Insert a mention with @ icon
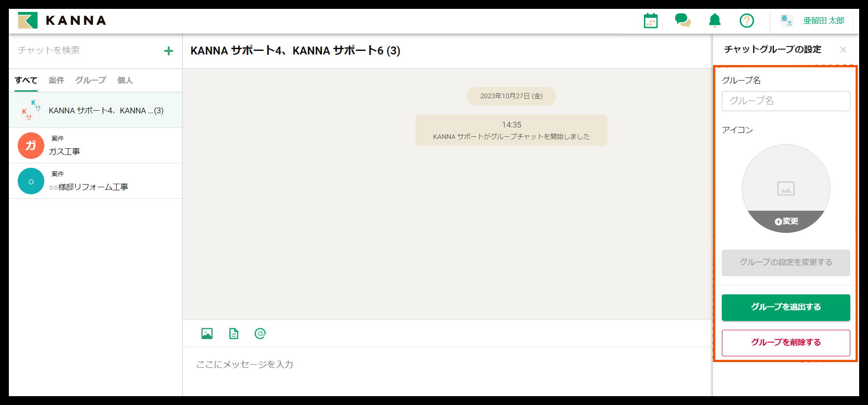The height and width of the screenshot is (405, 868). click(x=260, y=333)
